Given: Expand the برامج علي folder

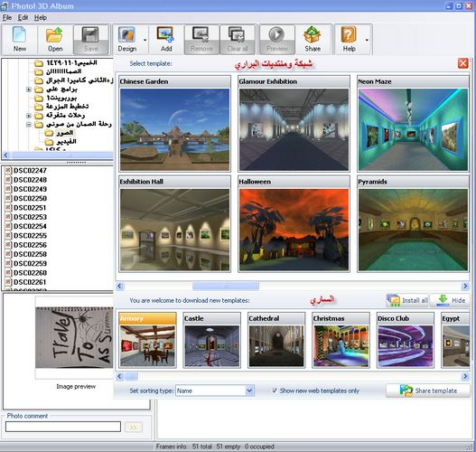Looking at the screenshot, I should pyautogui.click(x=29, y=89).
